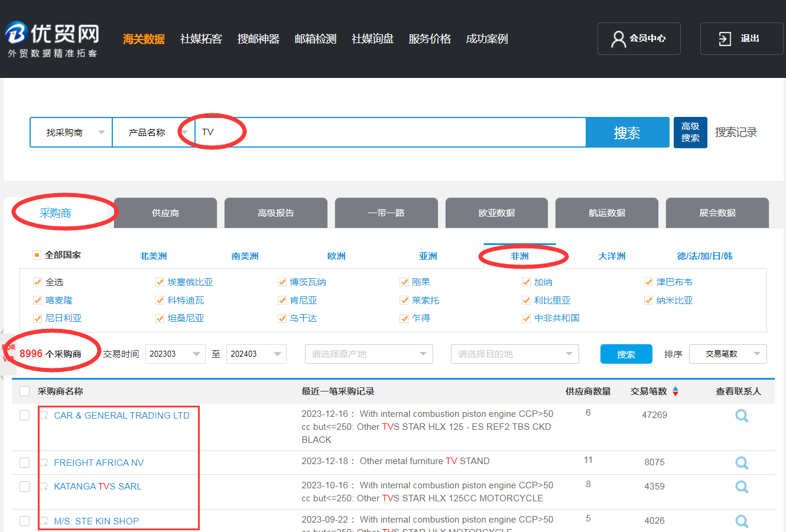Uncheck the 尼日利亚 country checkbox

point(38,318)
